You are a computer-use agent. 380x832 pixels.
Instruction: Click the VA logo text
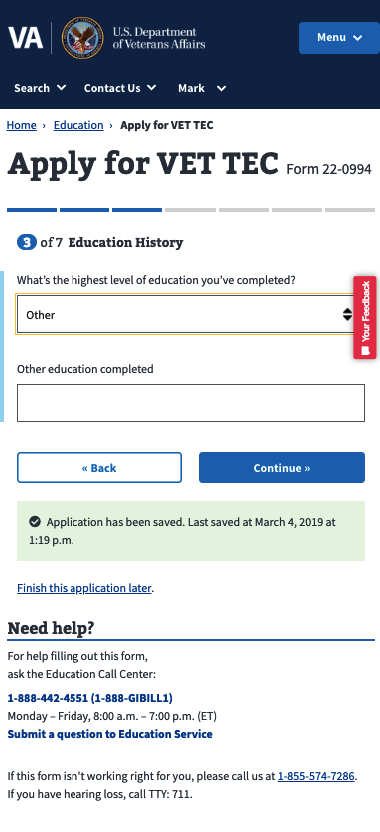point(25,38)
